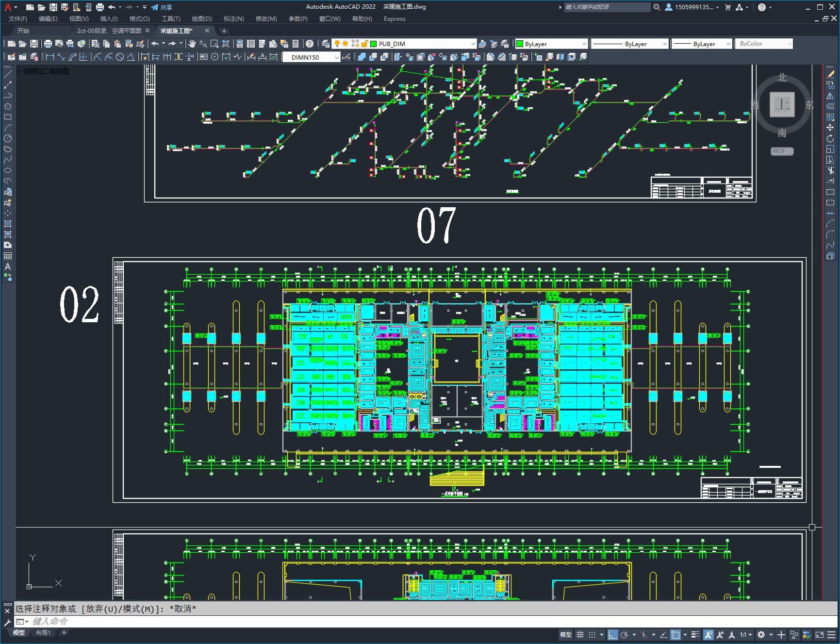This screenshot has height=644, width=840.
Task: Open the ByColor plot style dropdown
Action: [x=764, y=44]
